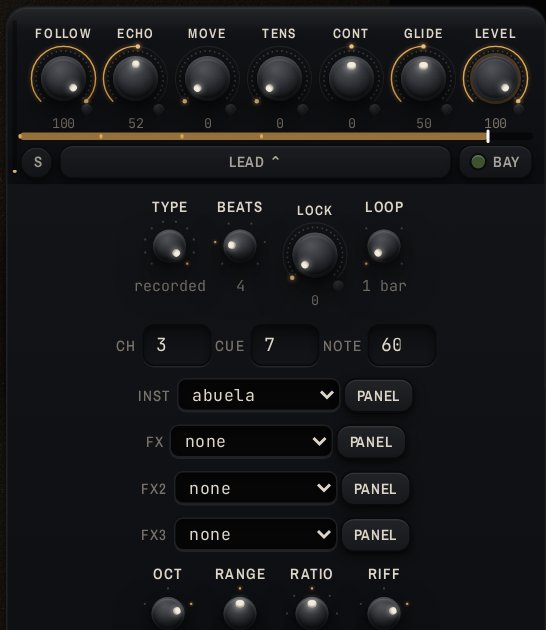Click the LOOP knob set to 1 bar
Screen dimensions: 546x630
[384, 246]
